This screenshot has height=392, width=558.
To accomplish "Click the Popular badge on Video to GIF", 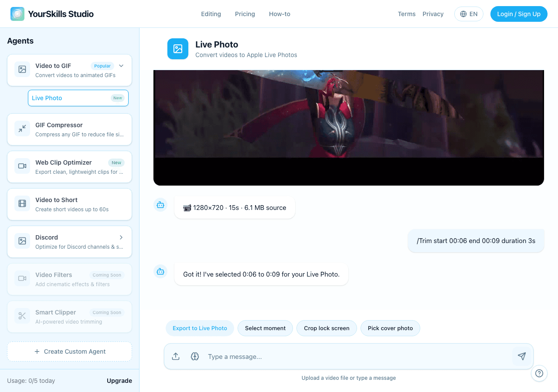I will [x=102, y=66].
